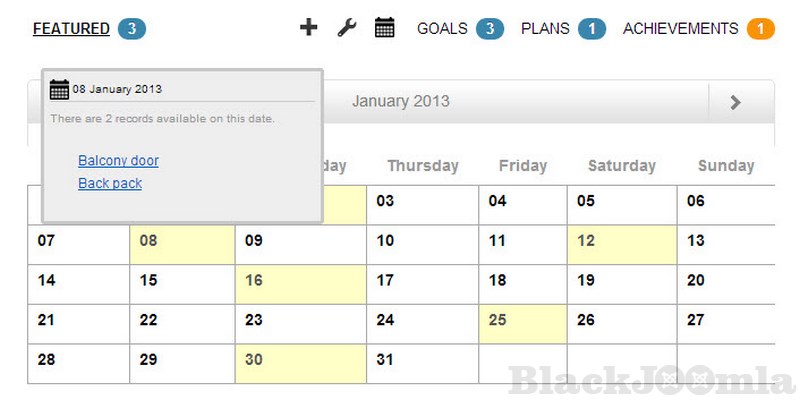Click the Featured count badge 3
The height and width of the screenshot is (400, 800).
pyautogui.click(x=132, y=29)
